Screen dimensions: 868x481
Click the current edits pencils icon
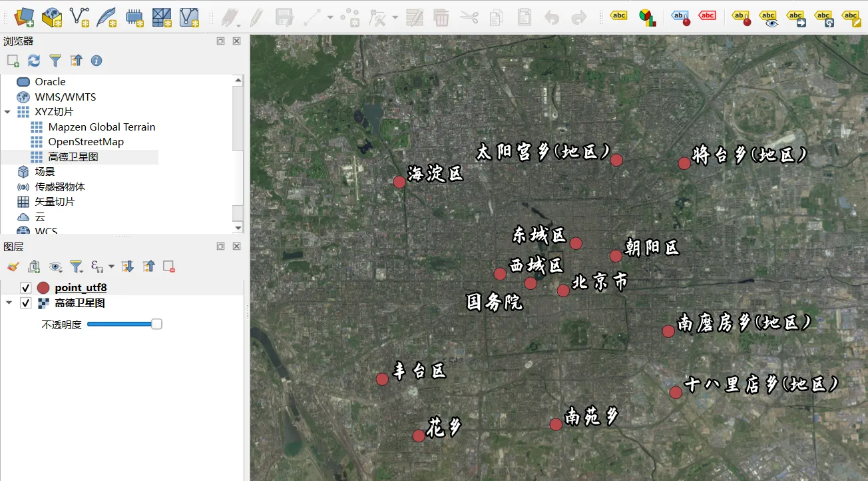pyautogui.click(x=230, y=17)
